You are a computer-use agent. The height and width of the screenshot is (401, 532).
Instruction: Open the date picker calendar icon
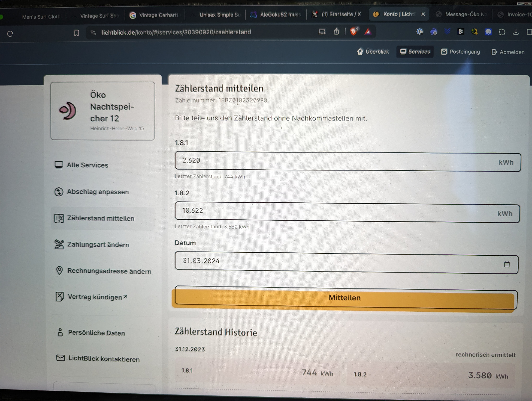pos(506,264)
